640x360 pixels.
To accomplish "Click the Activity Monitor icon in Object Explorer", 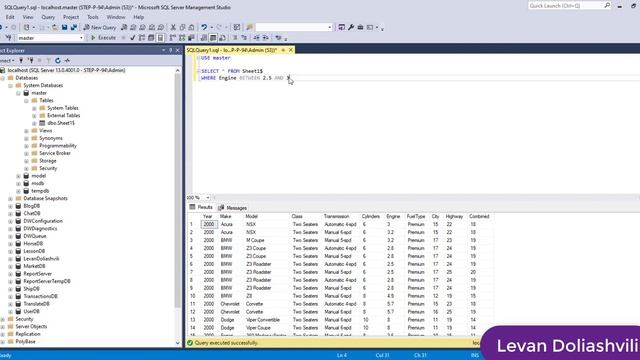I will tap(67, 60).
